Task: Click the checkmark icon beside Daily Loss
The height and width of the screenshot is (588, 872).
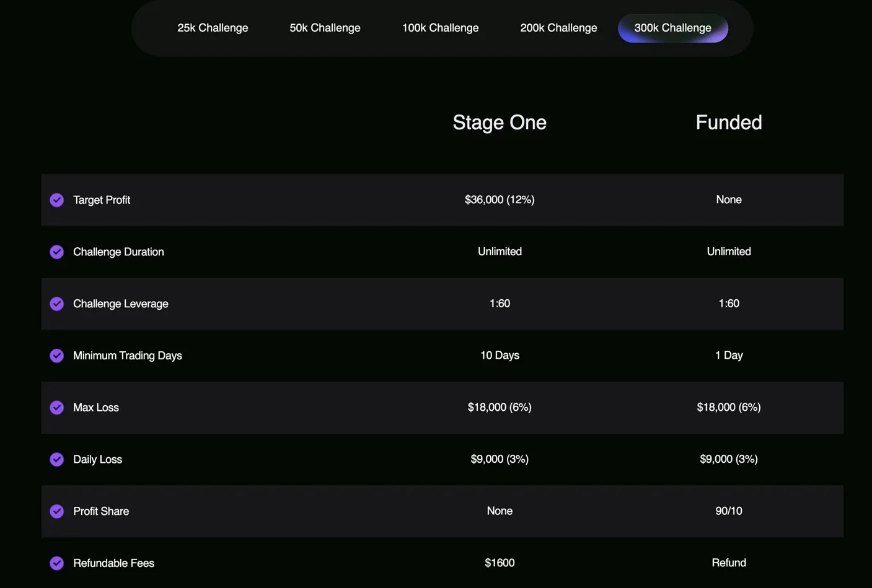Action: point(57,459)
